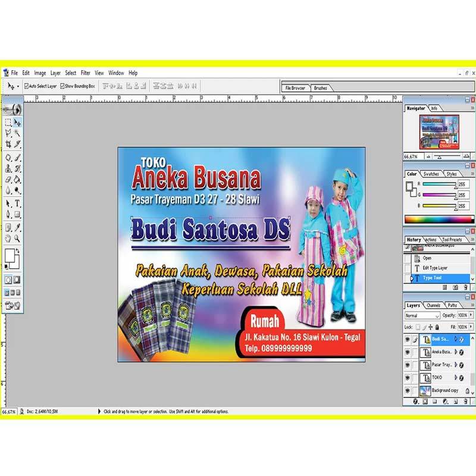Select the History Brush tool

coord(17,168)
